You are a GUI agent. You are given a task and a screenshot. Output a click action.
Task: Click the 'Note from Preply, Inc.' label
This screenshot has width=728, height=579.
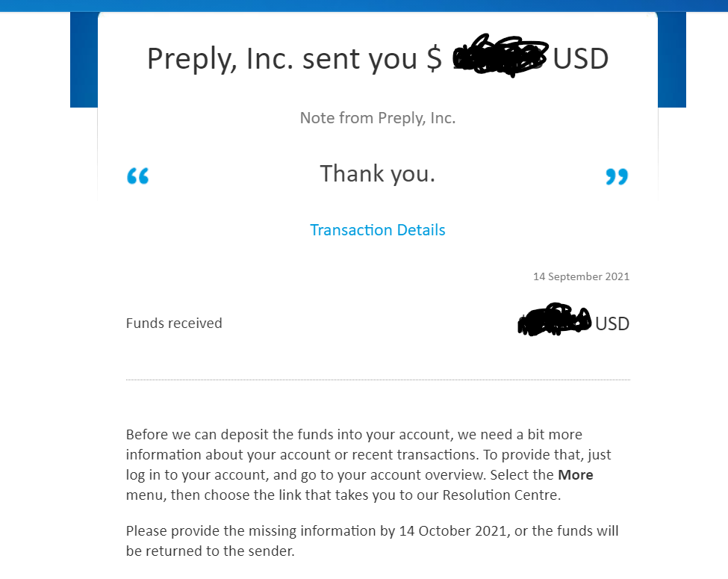[x=378, y=118]
